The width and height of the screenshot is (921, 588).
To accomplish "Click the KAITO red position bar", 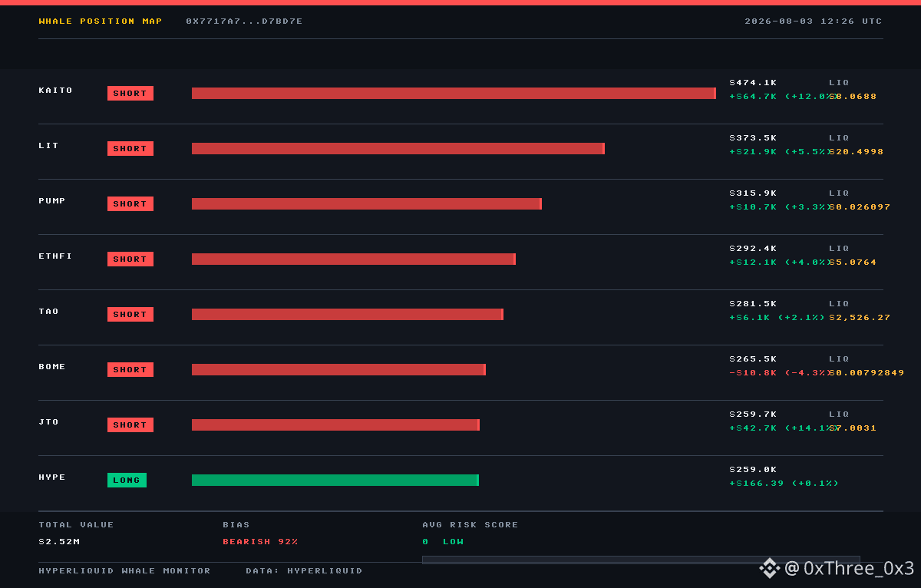I will [x=454, y=94].
